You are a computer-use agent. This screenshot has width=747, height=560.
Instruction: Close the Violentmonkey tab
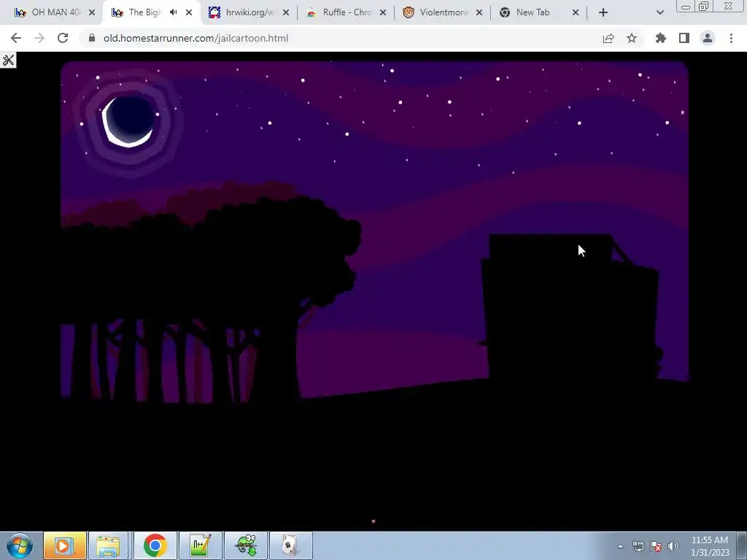coord(479,12)
